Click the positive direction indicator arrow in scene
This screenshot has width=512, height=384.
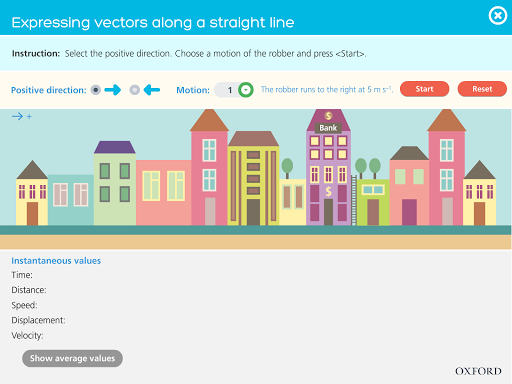[22, 116]
